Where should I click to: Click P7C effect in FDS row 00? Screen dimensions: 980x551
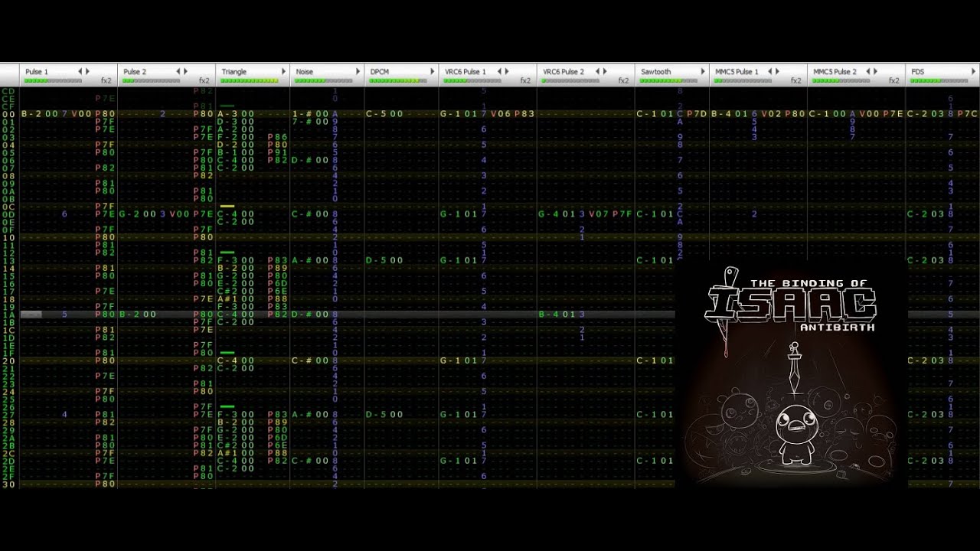(x=968, y=114)
